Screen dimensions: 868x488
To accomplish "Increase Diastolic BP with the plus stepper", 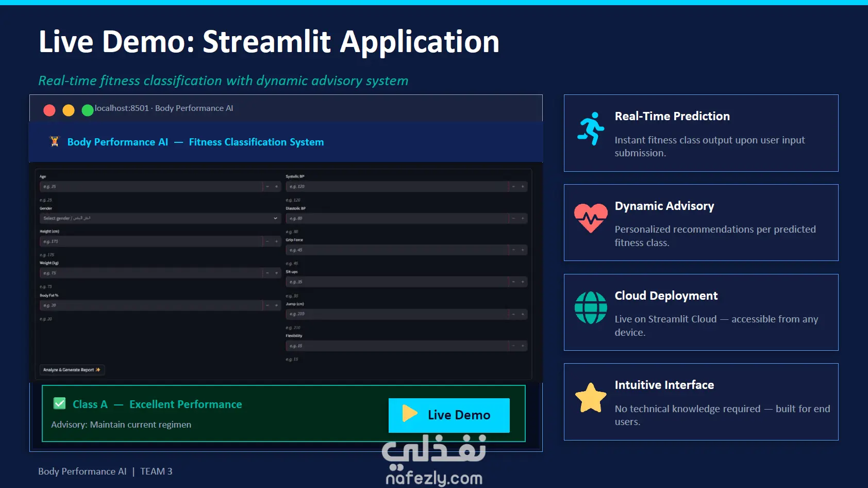I will coord(523,218).
